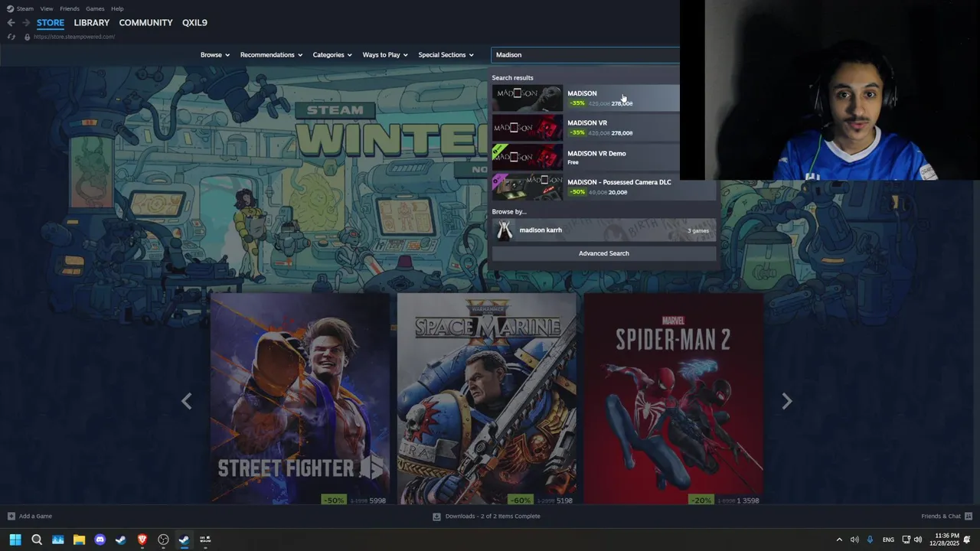
Task: Go forward with the forward arrow
Action: [26, 22]
